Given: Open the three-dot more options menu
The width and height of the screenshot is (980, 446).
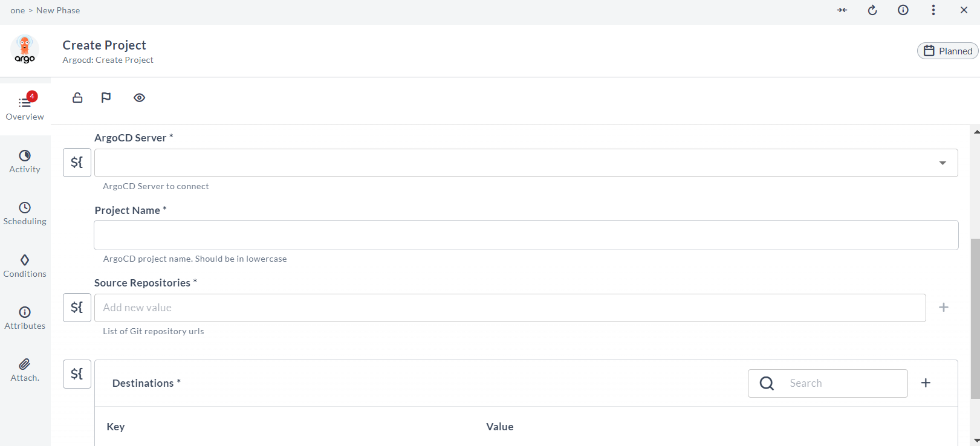Looking at the screenshot, I should click(x=933, y=10).
